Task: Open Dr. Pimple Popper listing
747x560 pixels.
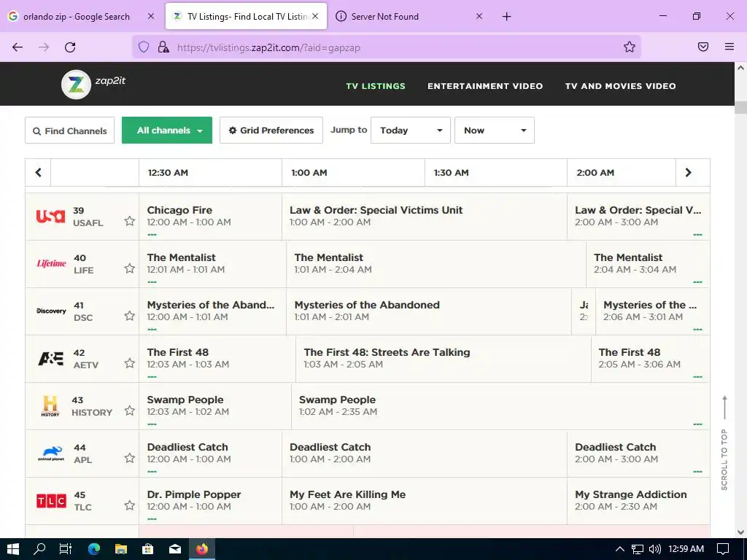Action: coord(210,500)
